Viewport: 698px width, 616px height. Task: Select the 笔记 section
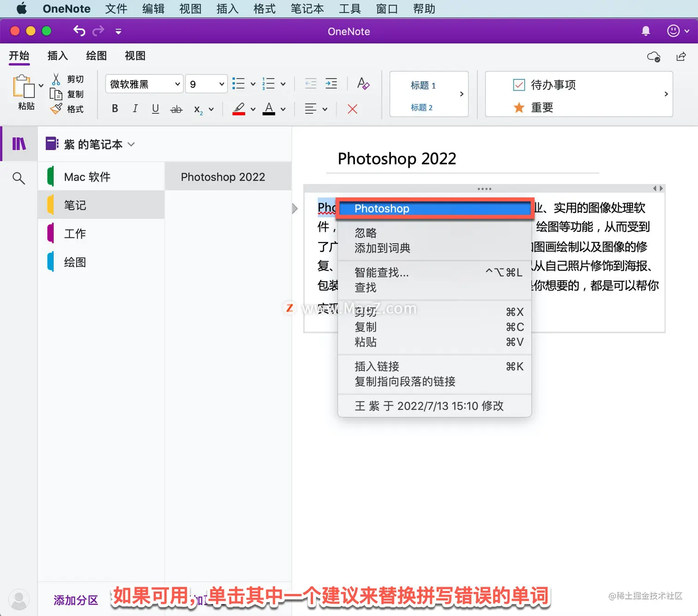(101, 205)
